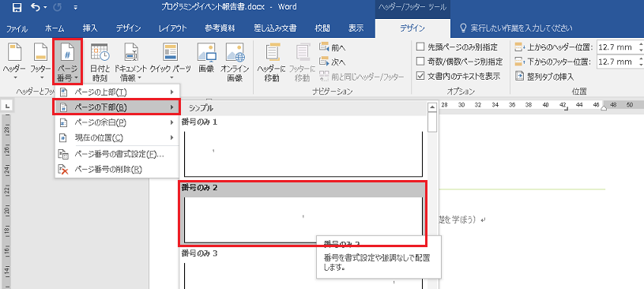Click 整列タブの挿入 (Insert Alignment Tab)
644x289 pixels.
(544, 77)
